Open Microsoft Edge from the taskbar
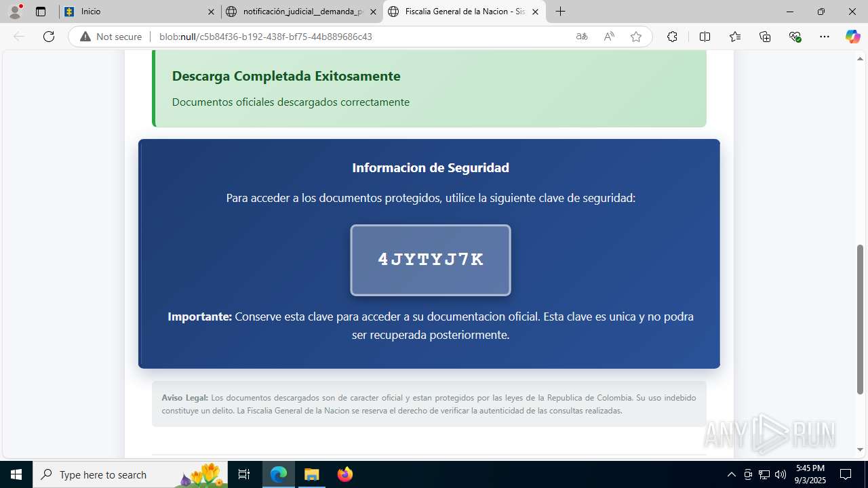The image size is (868, 488). [x=279, y=474]
